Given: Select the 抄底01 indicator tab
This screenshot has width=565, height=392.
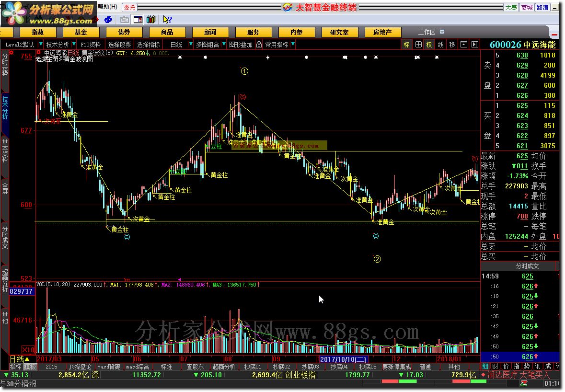Looking at the screenshot, I should click(253, 367).
